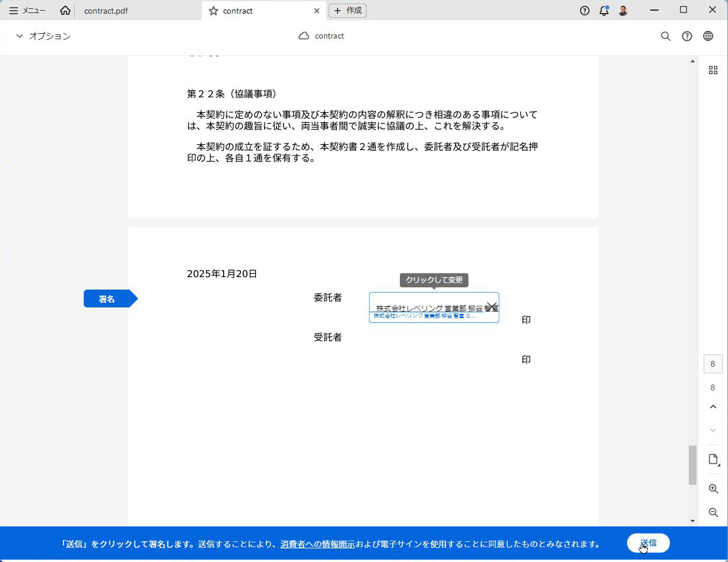Select the starred contract tab
This screenshot has height=562, width=728.
coord(263,11)
